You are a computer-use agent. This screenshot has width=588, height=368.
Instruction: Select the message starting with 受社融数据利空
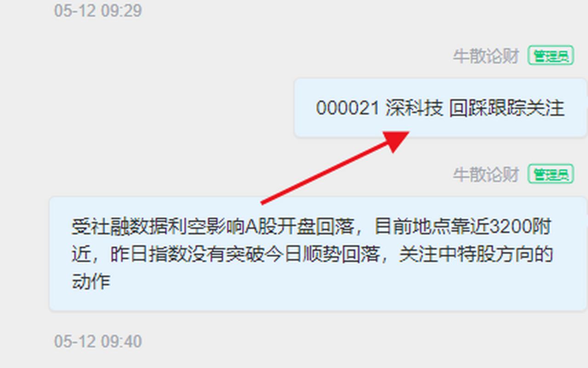[x=318, y=253]
